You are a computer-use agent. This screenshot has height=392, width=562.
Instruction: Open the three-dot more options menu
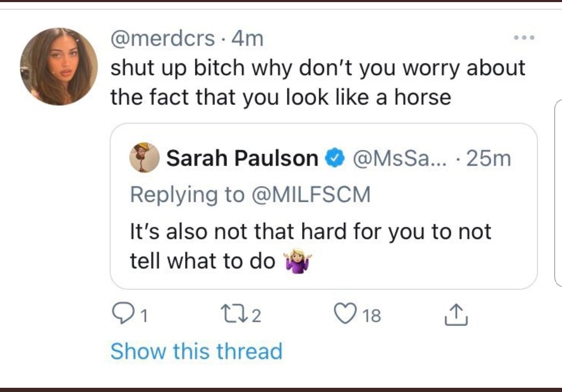click(x=524, y=37)
